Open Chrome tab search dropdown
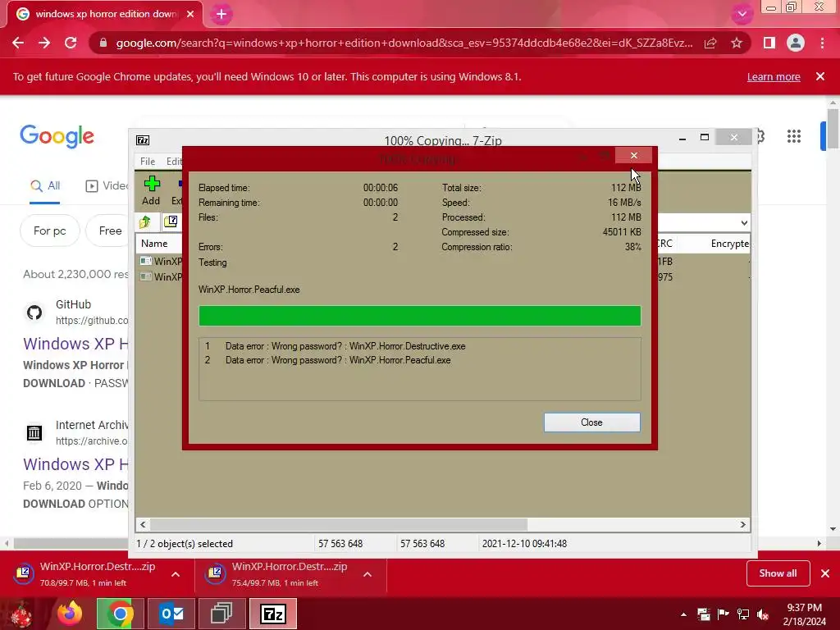Image resolution: width=840 pixels, height=630 pixels. (x=742, y=14)
